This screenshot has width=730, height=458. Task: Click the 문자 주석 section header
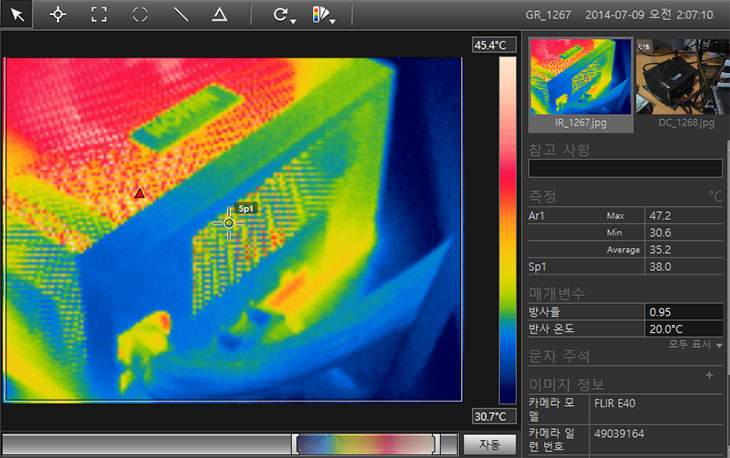click(x=559, y=357)
